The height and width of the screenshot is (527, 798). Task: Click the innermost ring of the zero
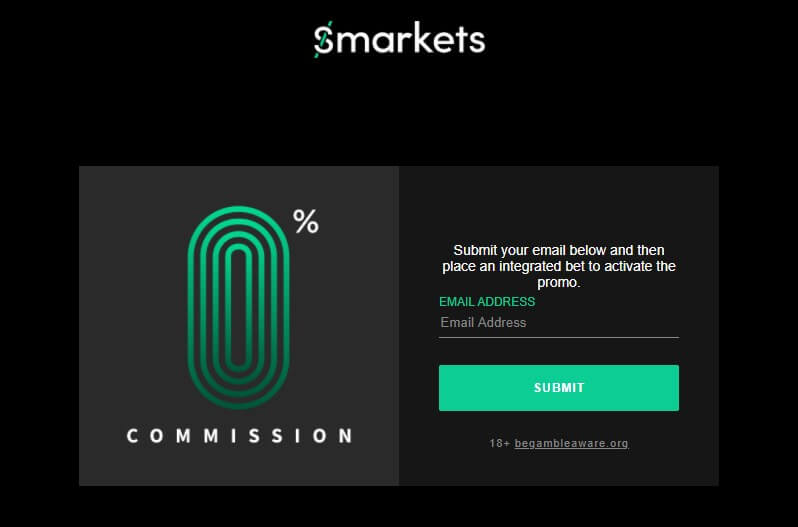point(238,307)
